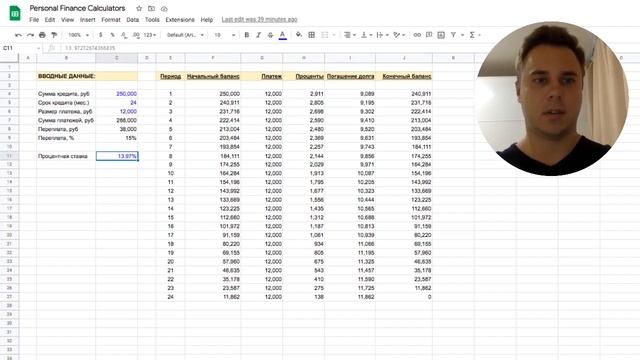
Task: Toggle strikethrough formatting
Action: pos(270,35)
